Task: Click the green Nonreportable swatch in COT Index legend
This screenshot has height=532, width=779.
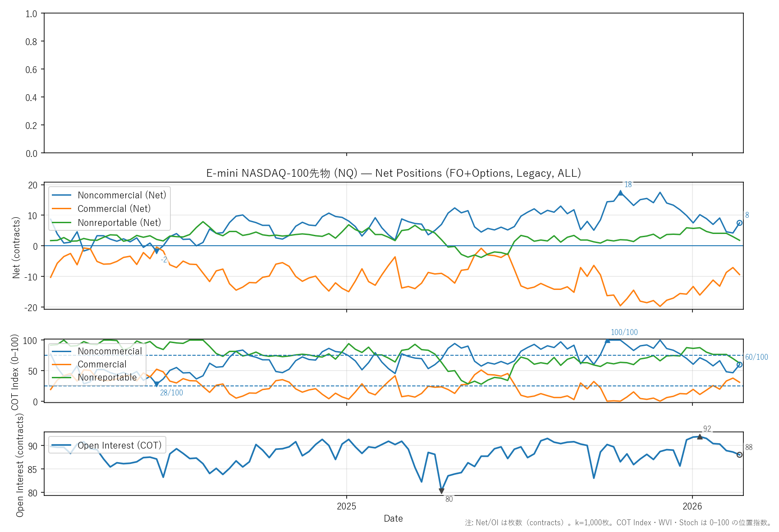Action: point(62,377)
